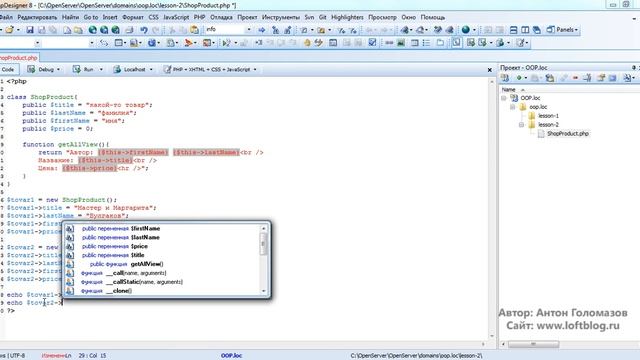This screenshot has height=360, width=640.
Task: Collapse the lesson-2 folder
Action: coord(521,124)
